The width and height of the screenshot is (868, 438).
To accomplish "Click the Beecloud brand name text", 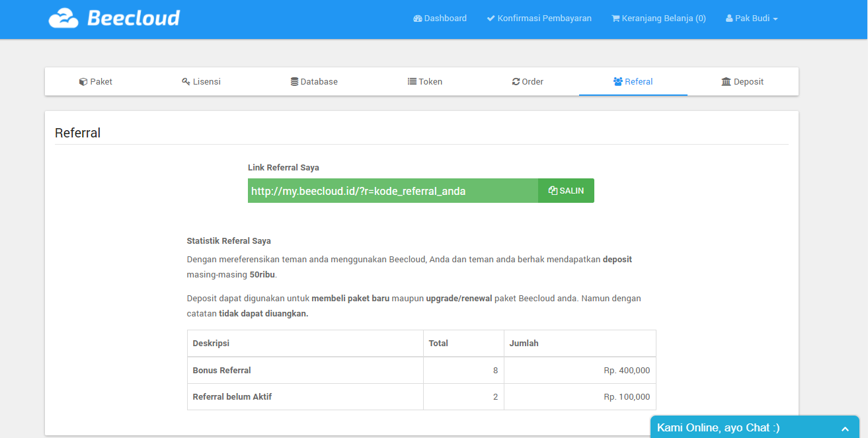I will coord(134,18).
